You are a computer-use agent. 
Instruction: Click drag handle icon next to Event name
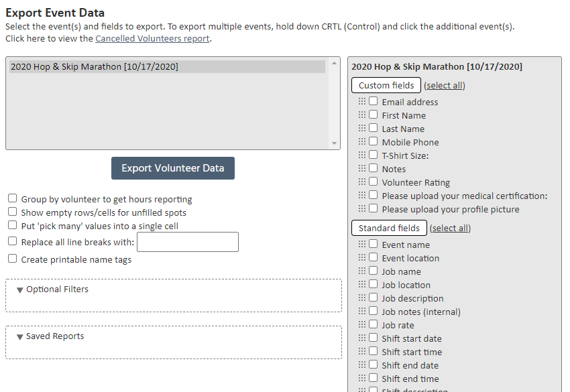pos(362,244)
